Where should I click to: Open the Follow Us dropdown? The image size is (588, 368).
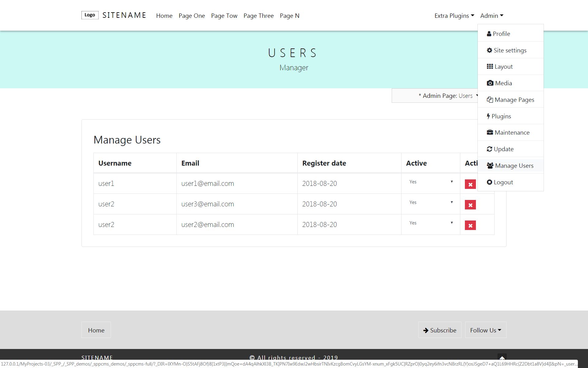click(485, 330)
